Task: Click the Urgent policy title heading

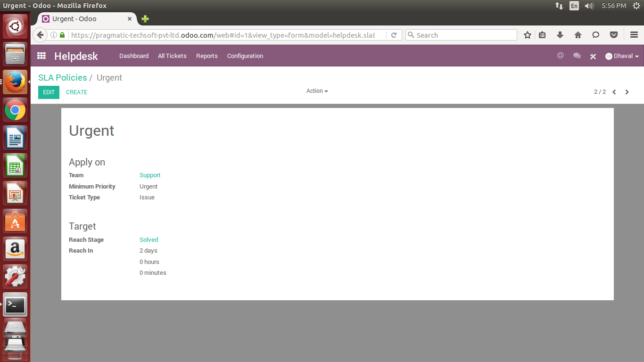Action: tap(91, 131)
